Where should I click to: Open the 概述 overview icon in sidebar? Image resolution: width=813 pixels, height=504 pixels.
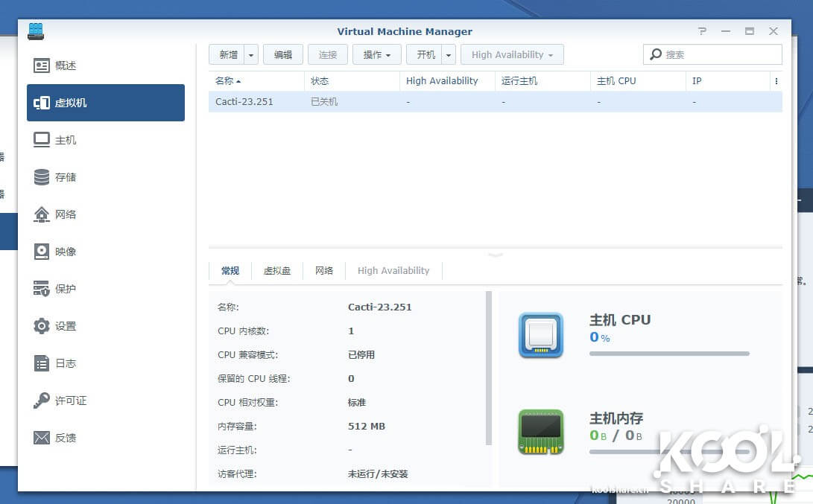coord(42,66)
